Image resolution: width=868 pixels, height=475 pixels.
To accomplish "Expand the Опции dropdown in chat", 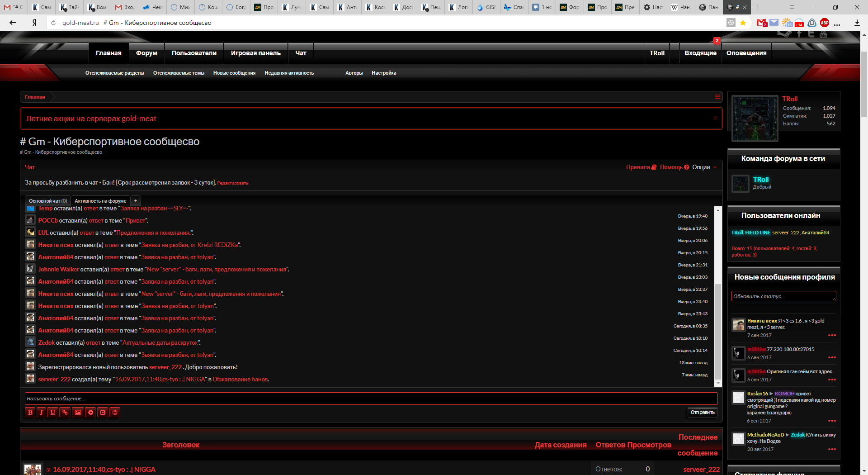I will [x=704, y=167].
